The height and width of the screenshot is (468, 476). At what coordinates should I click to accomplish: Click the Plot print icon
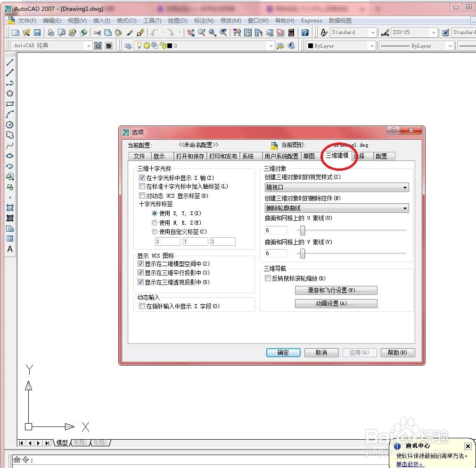pyautogui.click(x=51, y=33)
